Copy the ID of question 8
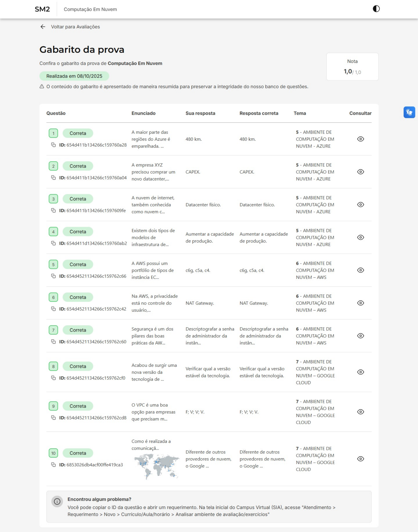Image resolution: width=418 pixels, height=532 pixels. 53,378
